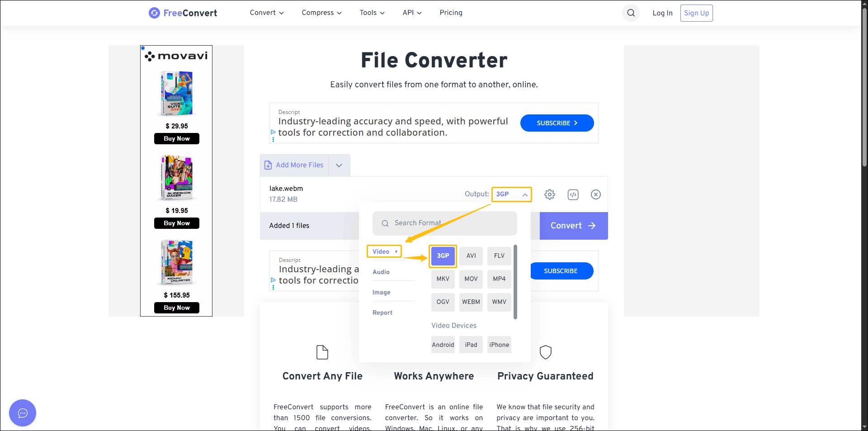Select the Audio format category

coord(381,272)
